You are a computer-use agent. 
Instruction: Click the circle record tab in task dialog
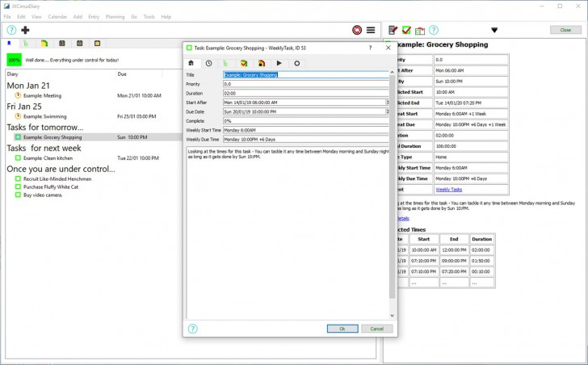297,62
